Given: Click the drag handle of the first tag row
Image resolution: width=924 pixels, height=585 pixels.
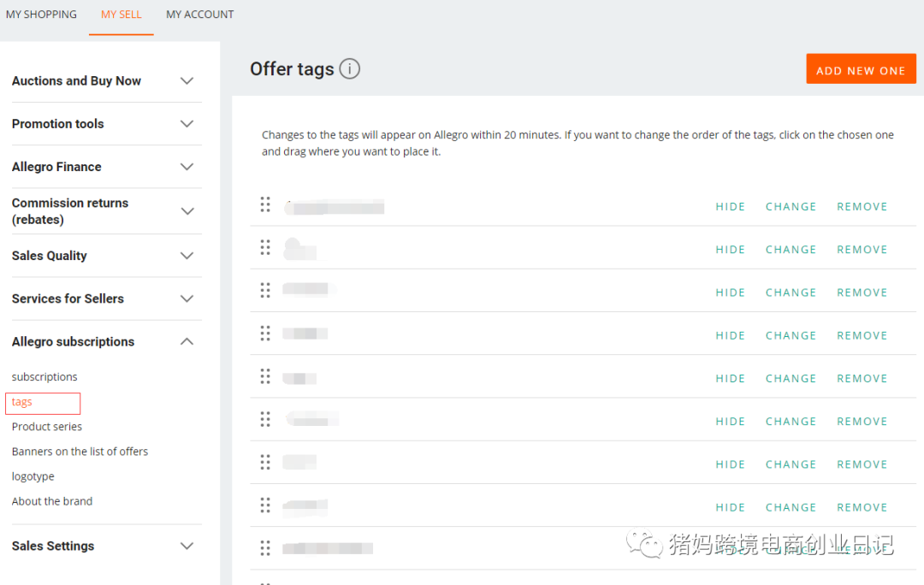Looking at the screenshot, I should pyautogui.click(x=265, y=204).
